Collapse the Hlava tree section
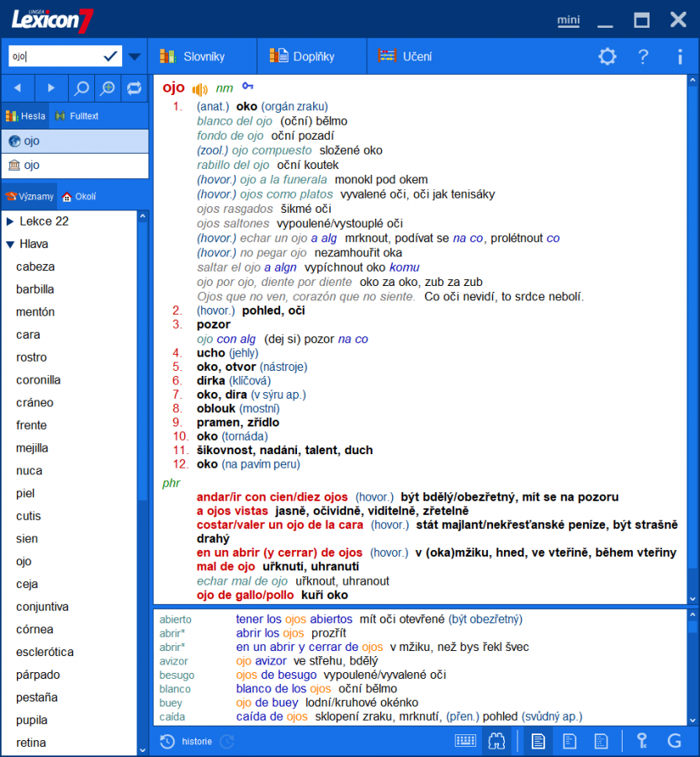The height and width of the screenshot is (757, 700). tap(10, 244)
